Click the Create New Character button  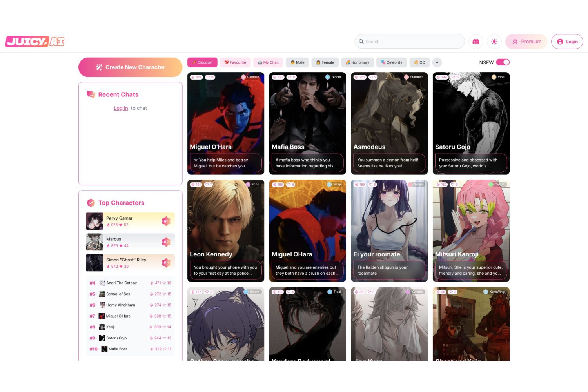click(x=131, y=67)
